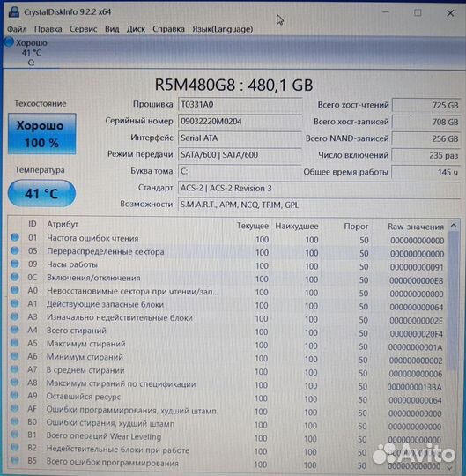Click the Порог column header
The height and width of the screenshot is (476, 466).
356,227
